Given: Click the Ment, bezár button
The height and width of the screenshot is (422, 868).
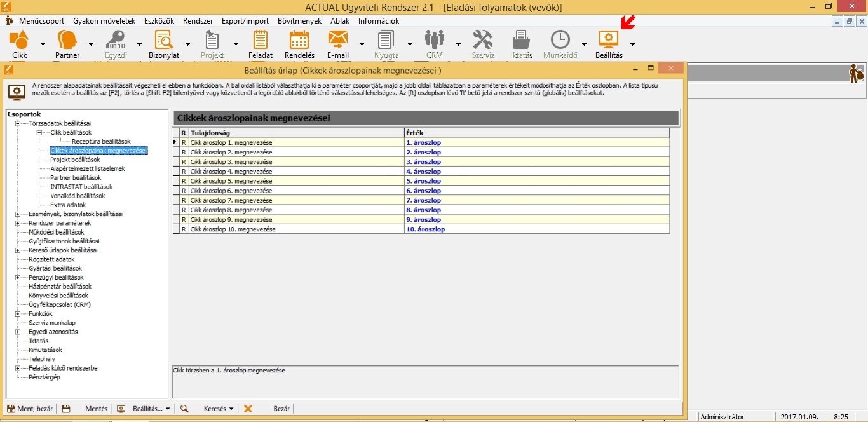Looking at the screenshot, I should [30, 409].
